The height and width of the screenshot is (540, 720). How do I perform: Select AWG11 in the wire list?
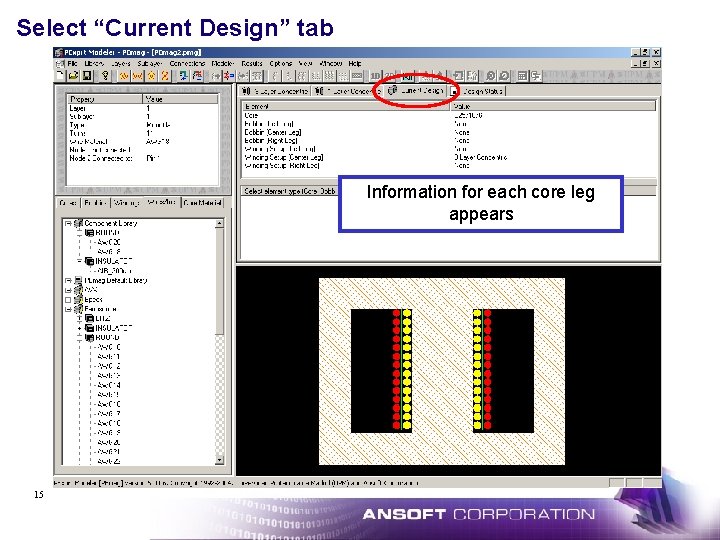109,357
